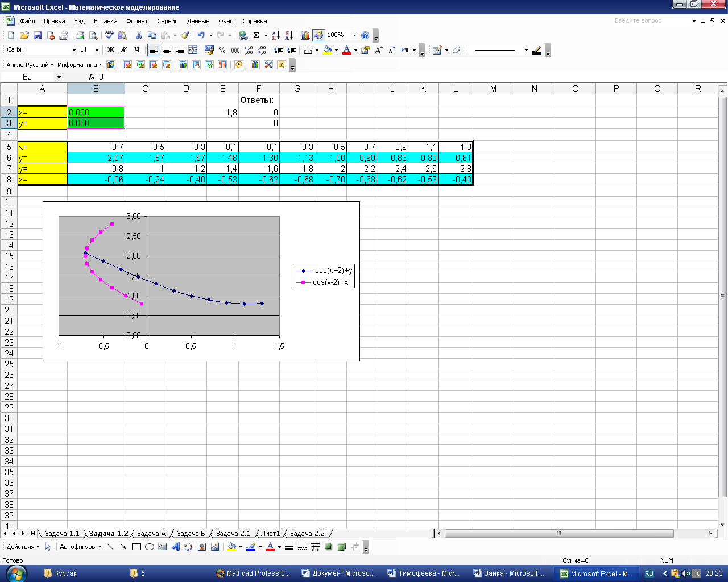728x582 pixels.
Task: Select cell B2 containing 0,000
Action: pyautogui.click(x=96, y=112)
